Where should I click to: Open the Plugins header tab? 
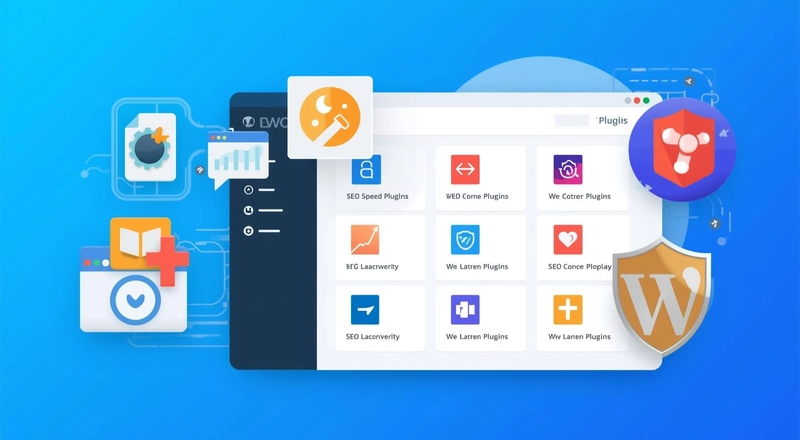tap(613, 120)
